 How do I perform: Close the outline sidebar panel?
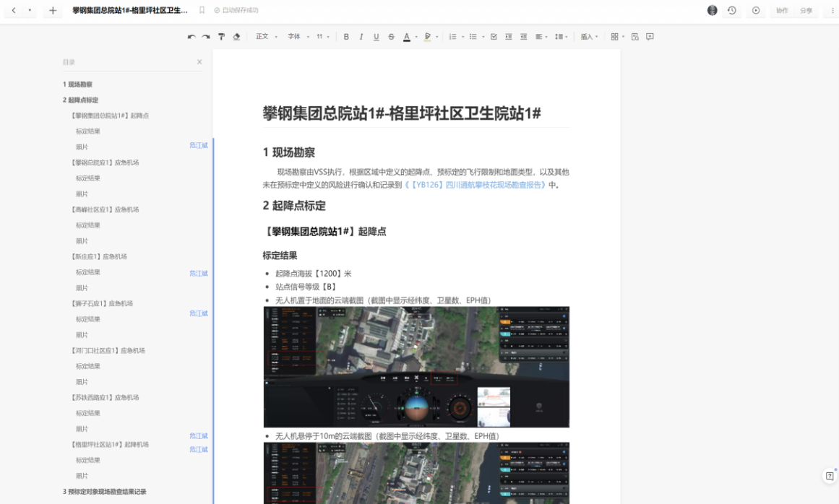tap(199, 62)
